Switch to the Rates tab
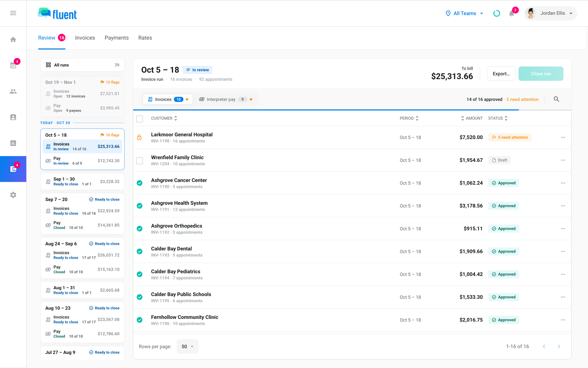This screenshot has height=368, width=588. 145,38
